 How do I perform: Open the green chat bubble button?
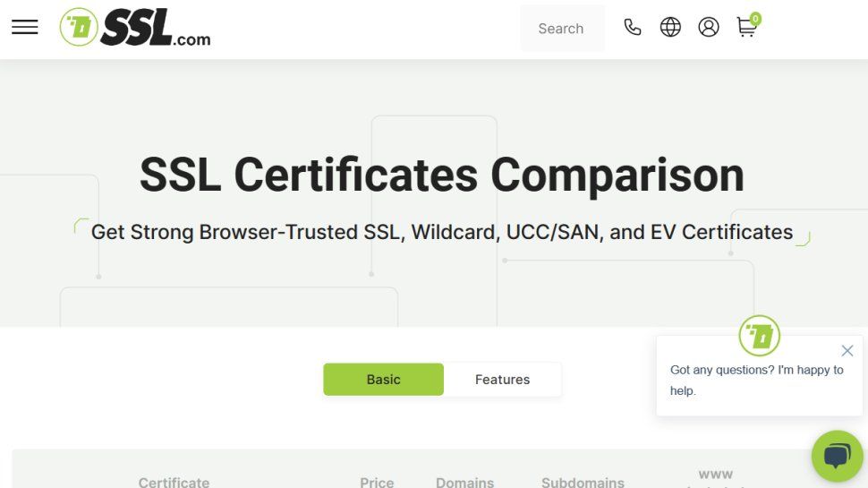[837, 456]
